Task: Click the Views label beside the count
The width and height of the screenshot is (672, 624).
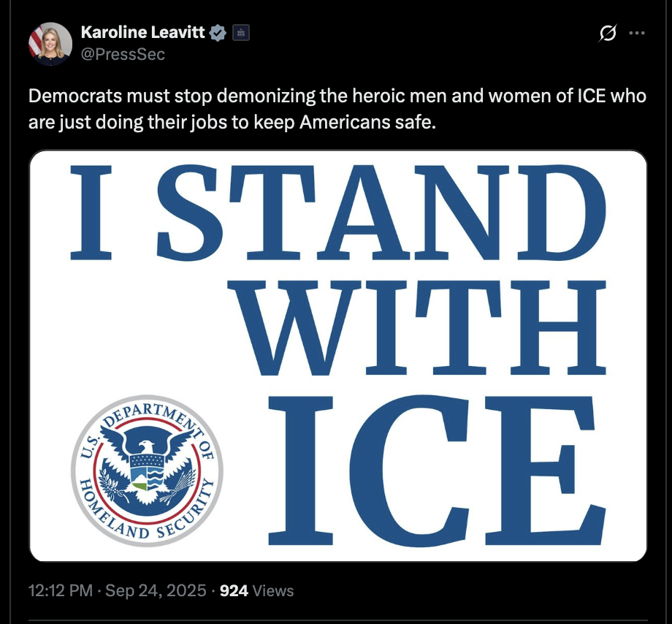Action: click(x=273, y=590)
